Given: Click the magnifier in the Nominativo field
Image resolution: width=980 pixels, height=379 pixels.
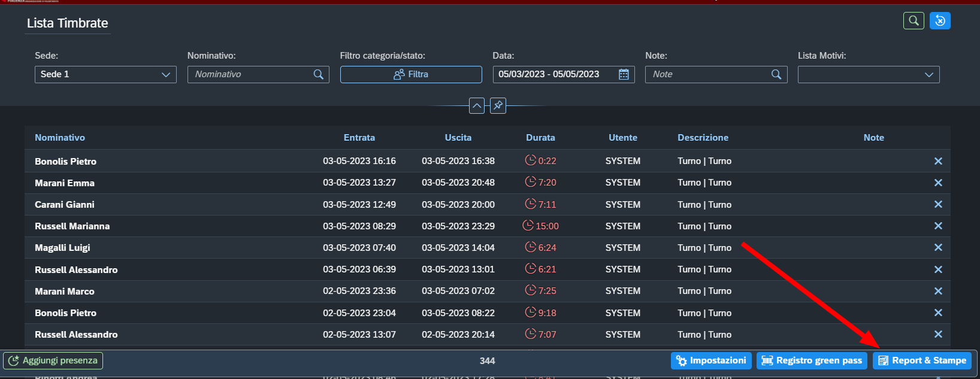Looking at the screenshot, I should click(x=319, y=74).
